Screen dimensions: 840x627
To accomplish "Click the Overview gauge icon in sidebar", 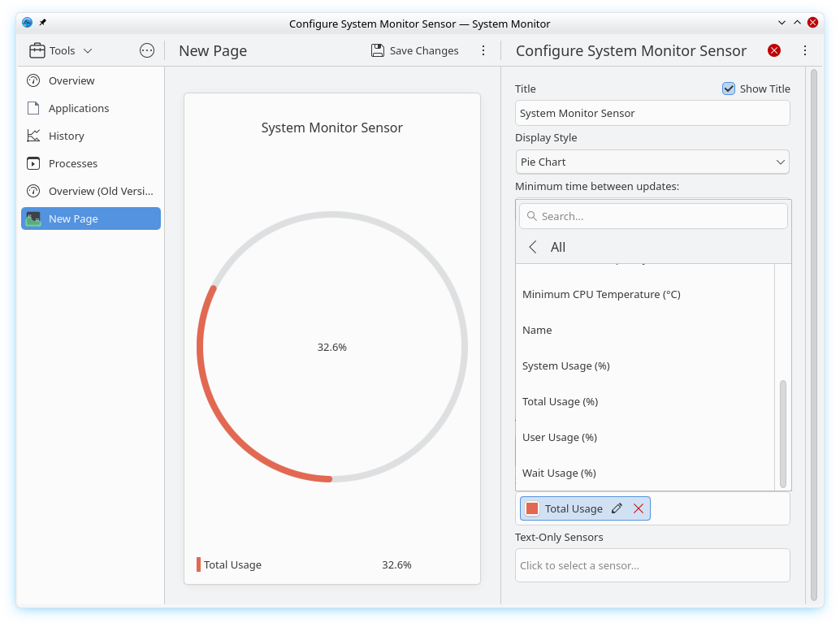I will coord(33,80).
